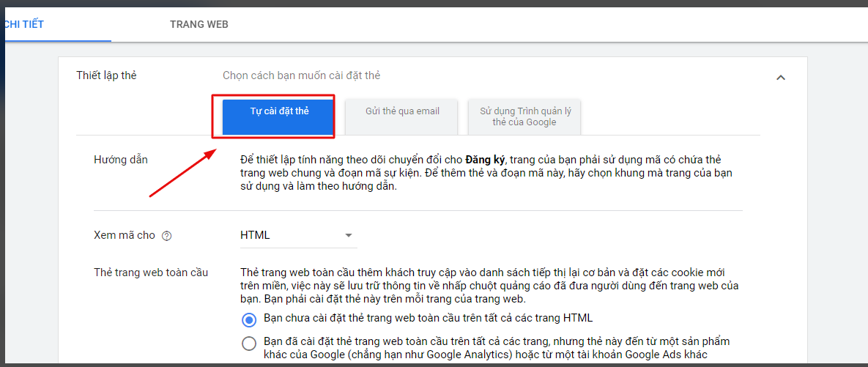Click the Hướng dẫn label
The width and height of the screenshot is (868, 367).
tap(122, 160)
